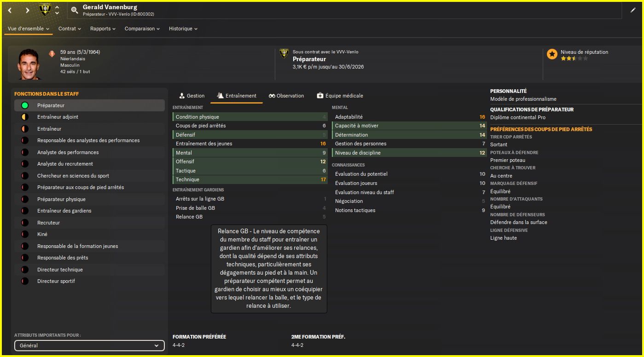The width and height of the screenshot is (644, 357).
Task: Click the Relance GB attribute
Action: click(250, 217)
